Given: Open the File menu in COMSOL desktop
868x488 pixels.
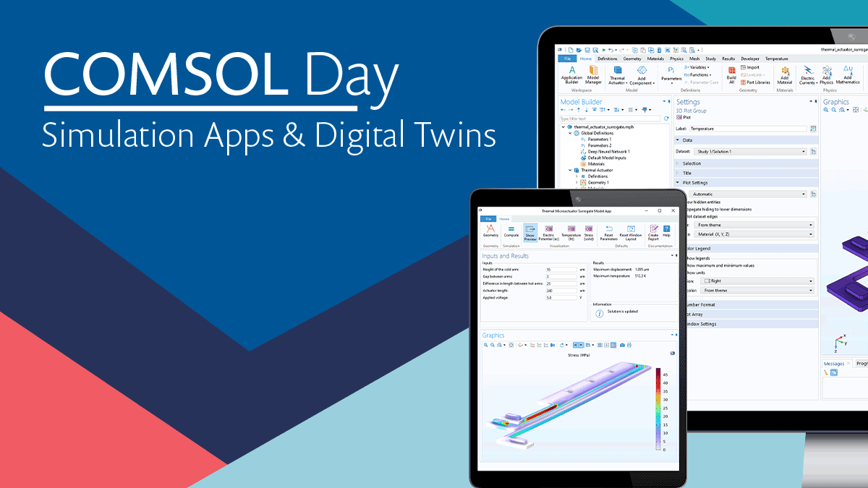Looking at the screenshot, I should tap(568, 58).
